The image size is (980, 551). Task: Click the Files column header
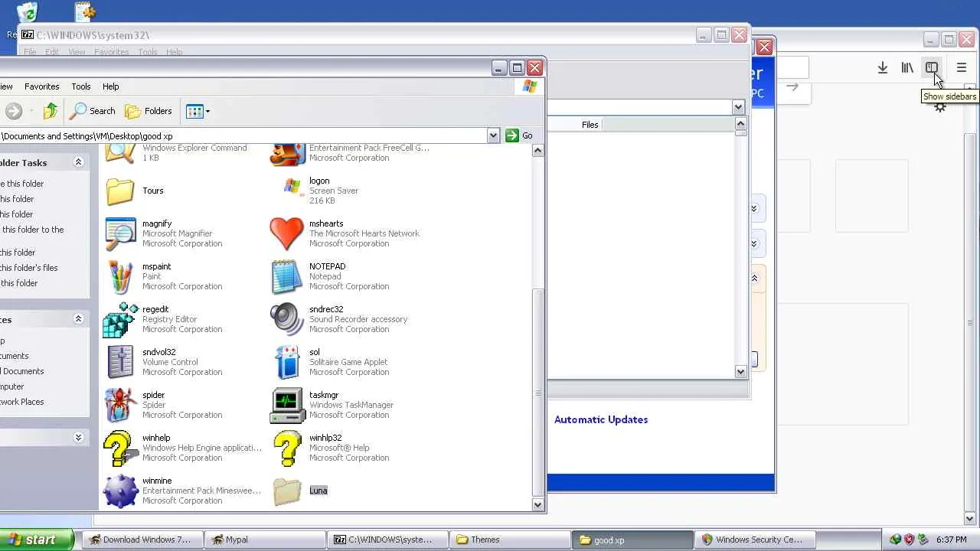click(590, 125)
